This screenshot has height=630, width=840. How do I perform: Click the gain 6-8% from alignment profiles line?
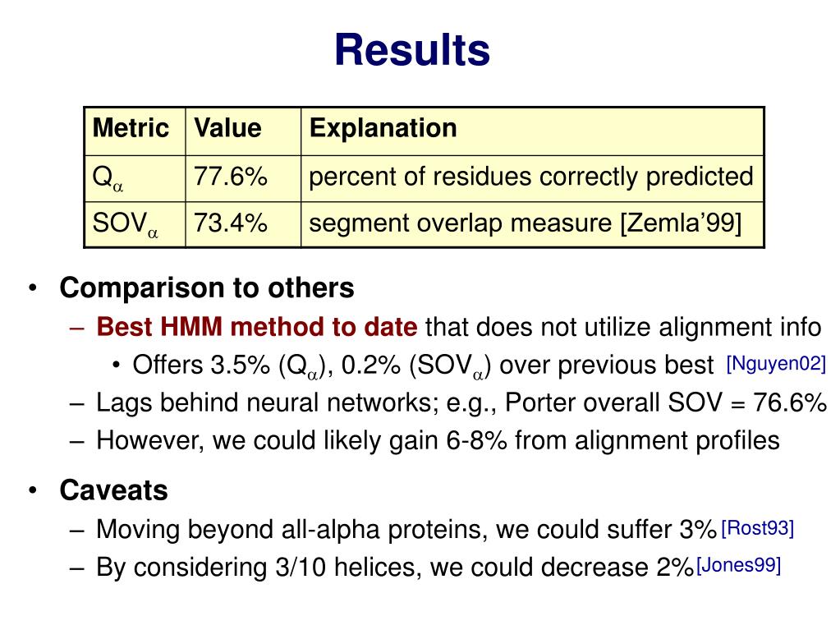438,441
